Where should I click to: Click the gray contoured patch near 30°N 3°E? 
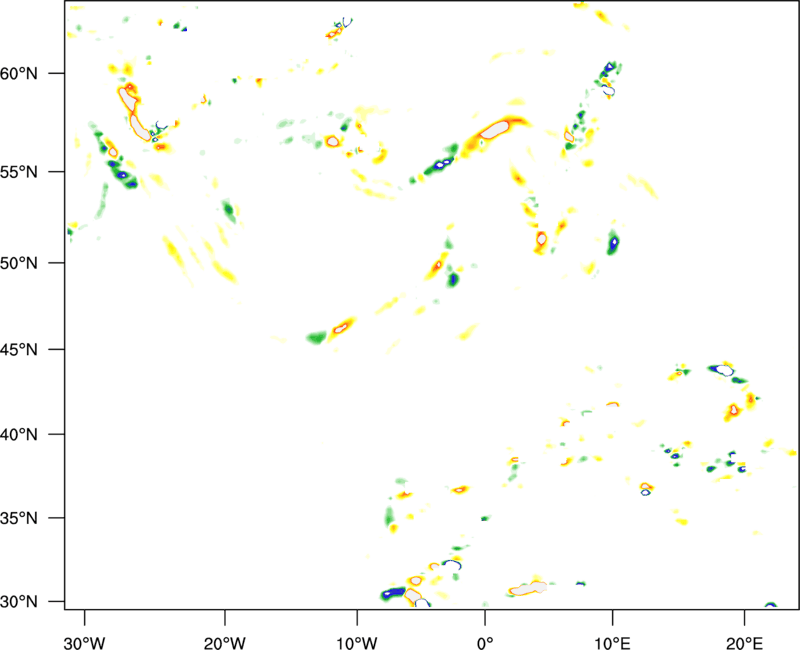tap(528, 588)
